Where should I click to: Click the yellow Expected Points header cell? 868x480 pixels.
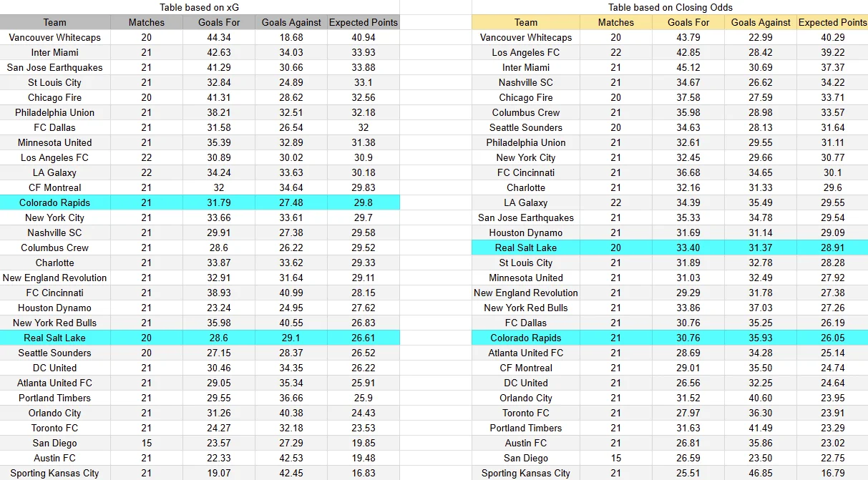[832, 22]
